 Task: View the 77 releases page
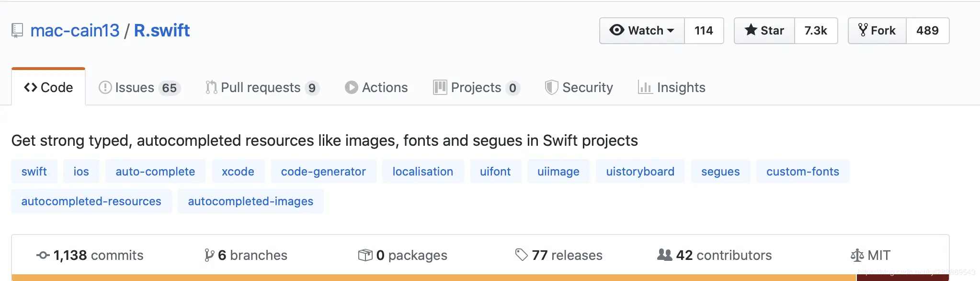(559, 255)
